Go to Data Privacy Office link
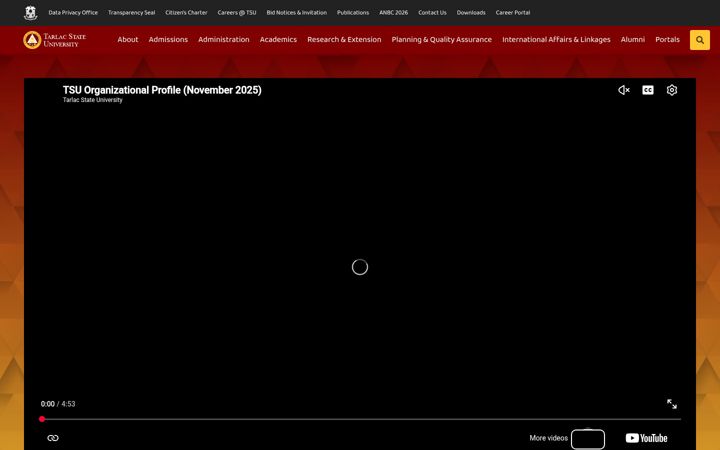 73,13
